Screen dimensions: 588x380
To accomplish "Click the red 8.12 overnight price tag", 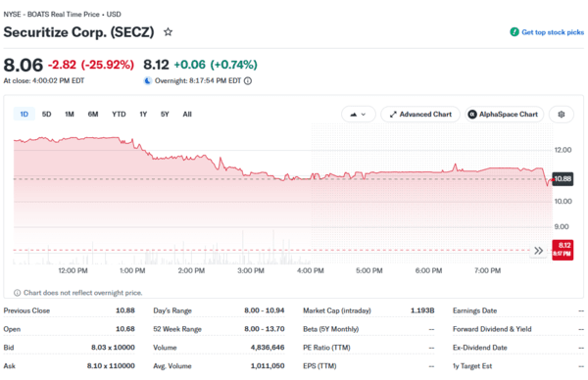I will (x=563, y=250).
